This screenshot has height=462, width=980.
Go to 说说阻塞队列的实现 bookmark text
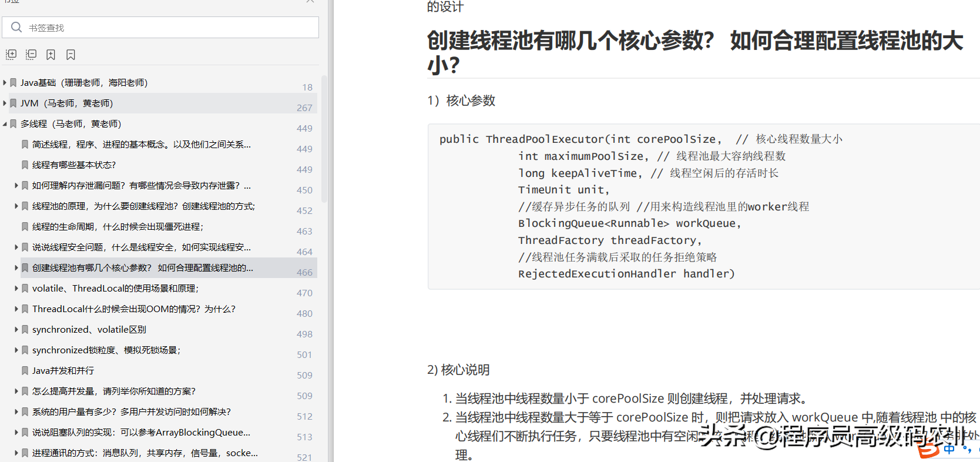tap(141, 433)
